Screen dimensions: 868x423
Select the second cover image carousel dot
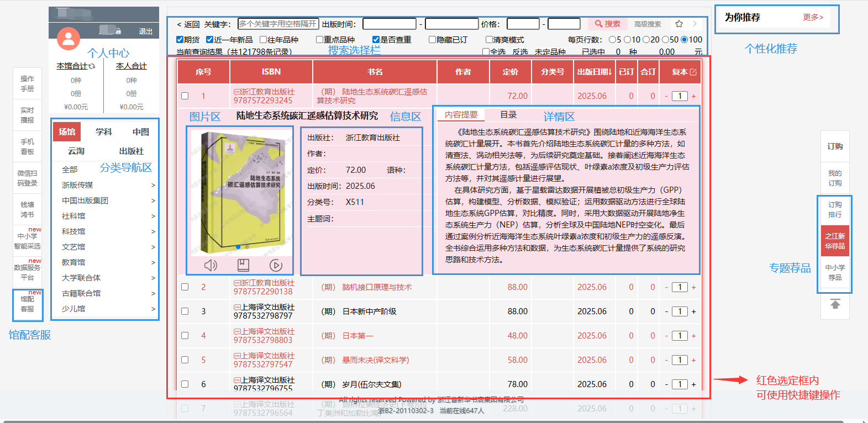coord(246,247)
